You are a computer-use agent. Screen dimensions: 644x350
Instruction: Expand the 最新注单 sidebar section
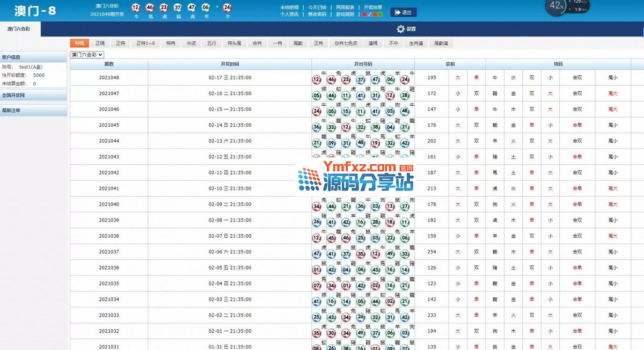pos(33,111)
